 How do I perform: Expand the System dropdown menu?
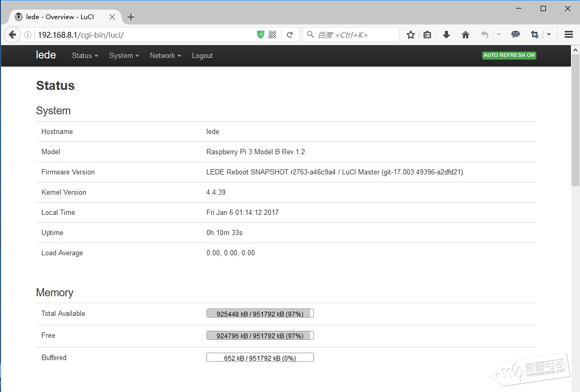tap(123, 55)
